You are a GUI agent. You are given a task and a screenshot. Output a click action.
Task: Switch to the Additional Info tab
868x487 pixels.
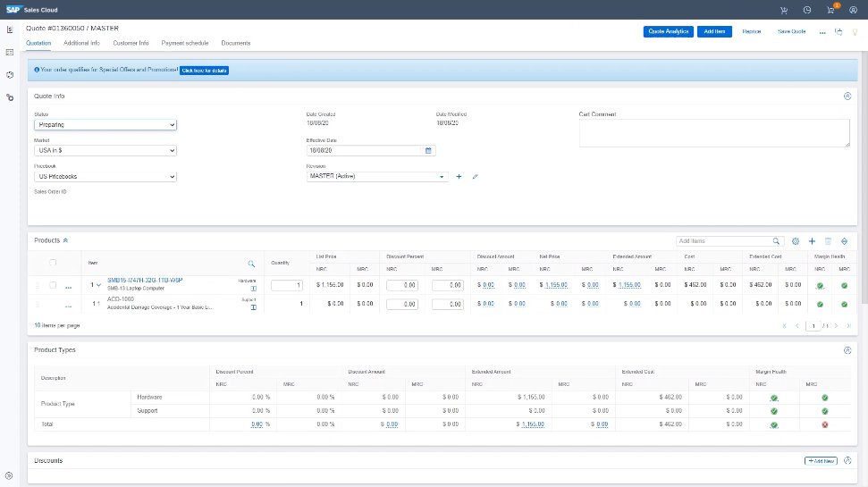pyautogui.click(x=81, y=43)
